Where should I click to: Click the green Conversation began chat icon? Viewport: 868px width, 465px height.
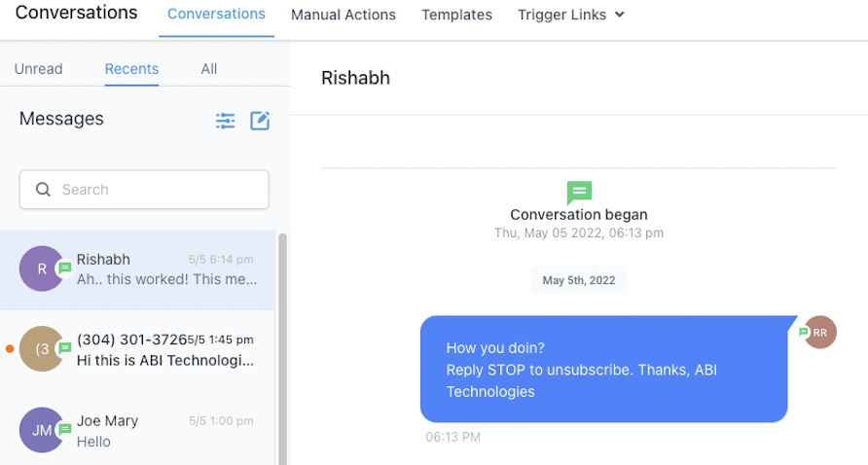[x=579, y=194]
